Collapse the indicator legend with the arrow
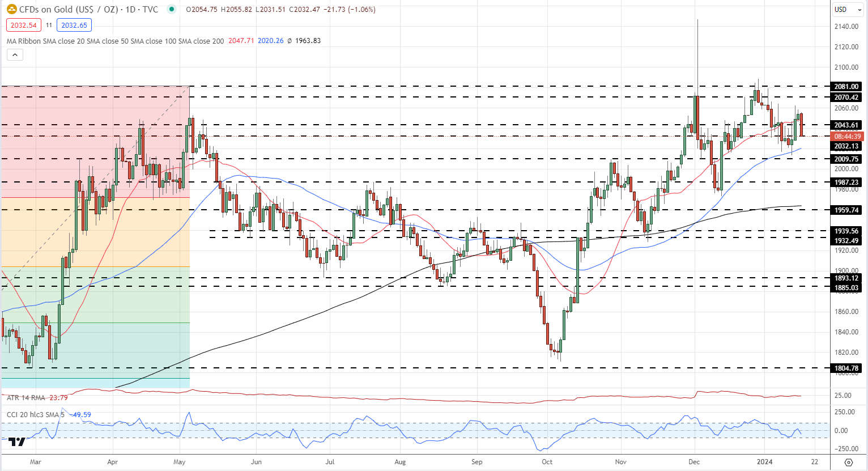 pyautogui.click(x=15, y=55)
